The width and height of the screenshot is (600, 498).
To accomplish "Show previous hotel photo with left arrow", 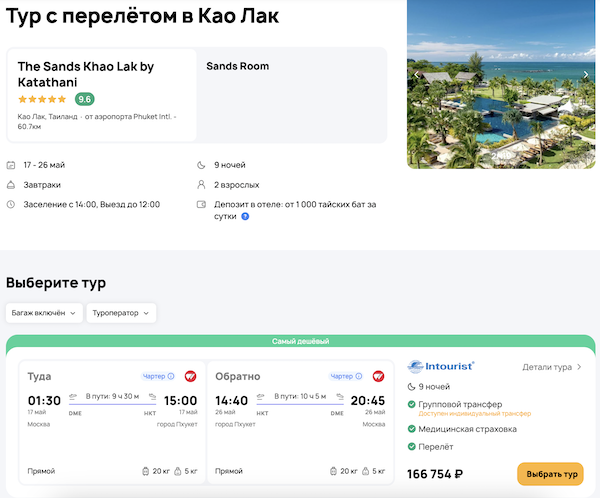I will click(416, 74).
